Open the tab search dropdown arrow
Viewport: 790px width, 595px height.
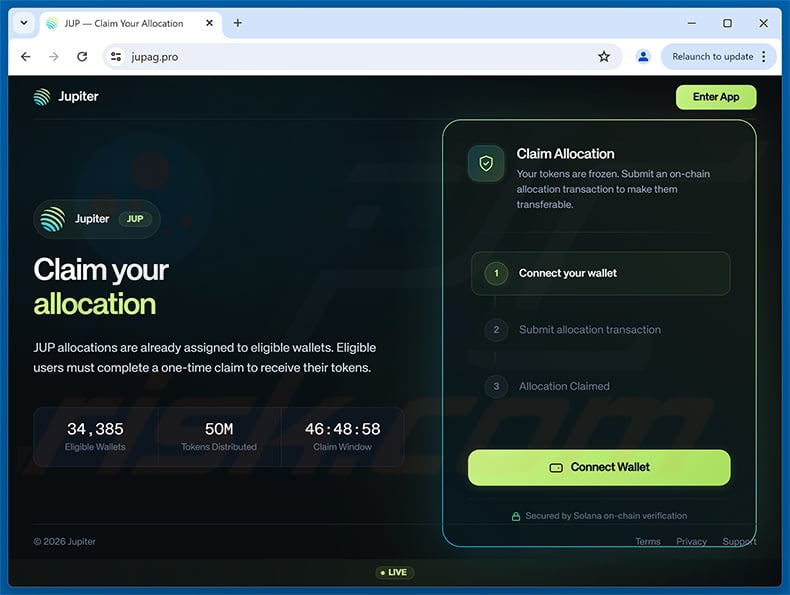24,23
